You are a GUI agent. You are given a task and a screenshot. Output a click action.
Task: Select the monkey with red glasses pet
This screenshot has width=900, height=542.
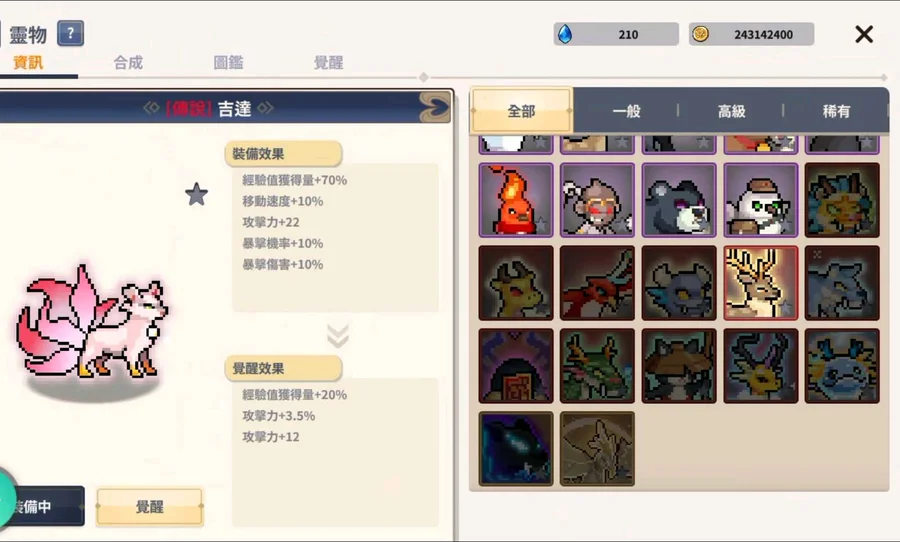pyautogui.click(x=598, y=200)
